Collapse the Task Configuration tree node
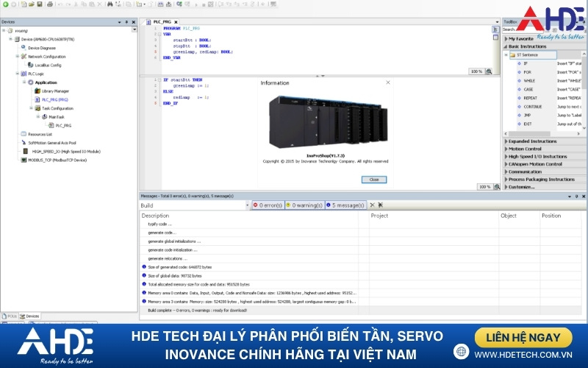Image resolution: width=588 pixels, height=368 pixels. [x=32, y=108]
